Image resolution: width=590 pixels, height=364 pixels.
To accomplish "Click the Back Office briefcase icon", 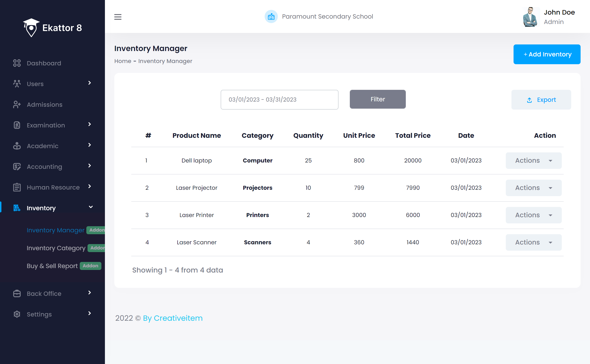I will coord(17,293).
